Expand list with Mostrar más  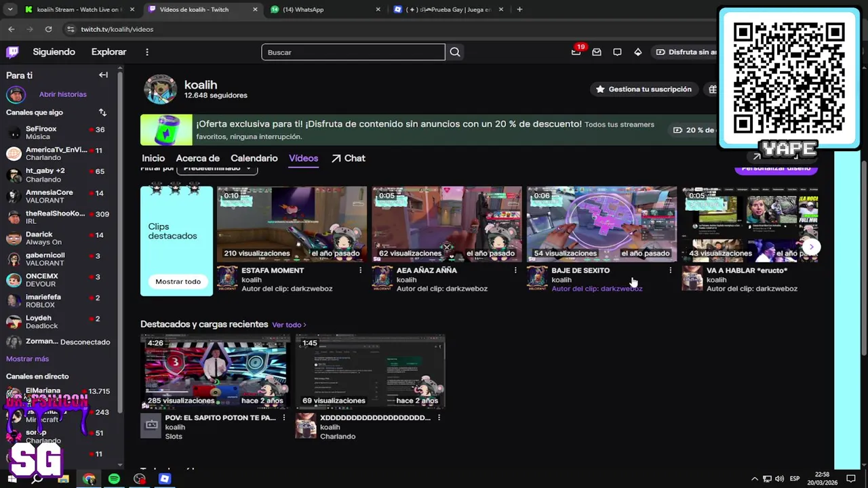click(x=28, y=359)
